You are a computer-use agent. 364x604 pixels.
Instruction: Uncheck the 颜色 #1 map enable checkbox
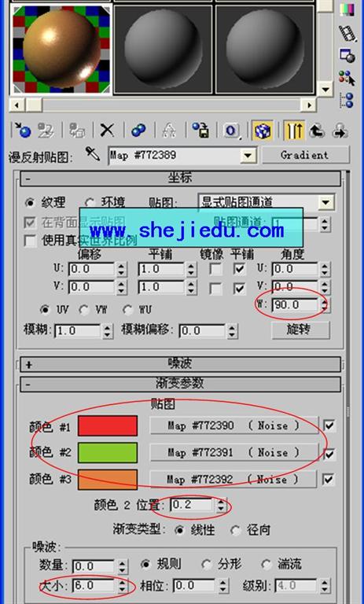click(x=329, y=425)
